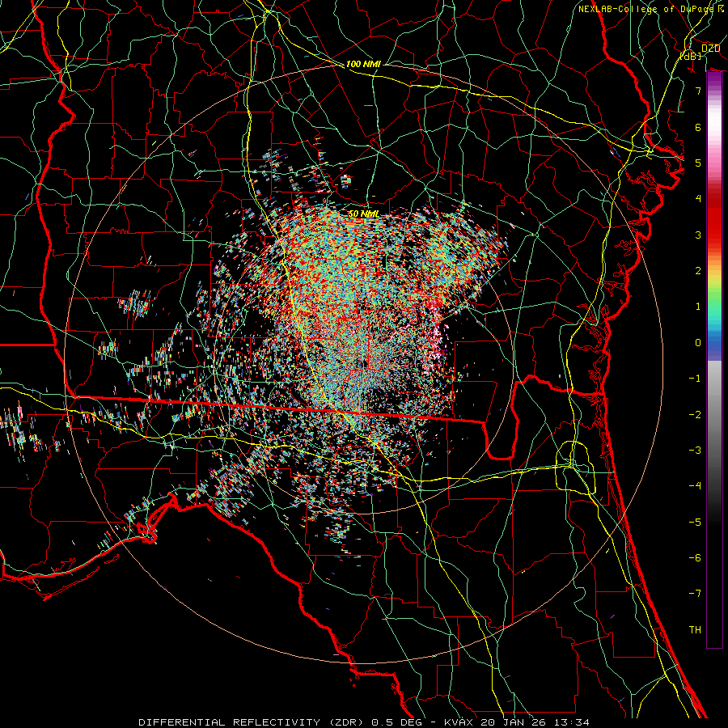Click the TH label on the color scale
Screen dimensions: 728x728
coord(695,630)
